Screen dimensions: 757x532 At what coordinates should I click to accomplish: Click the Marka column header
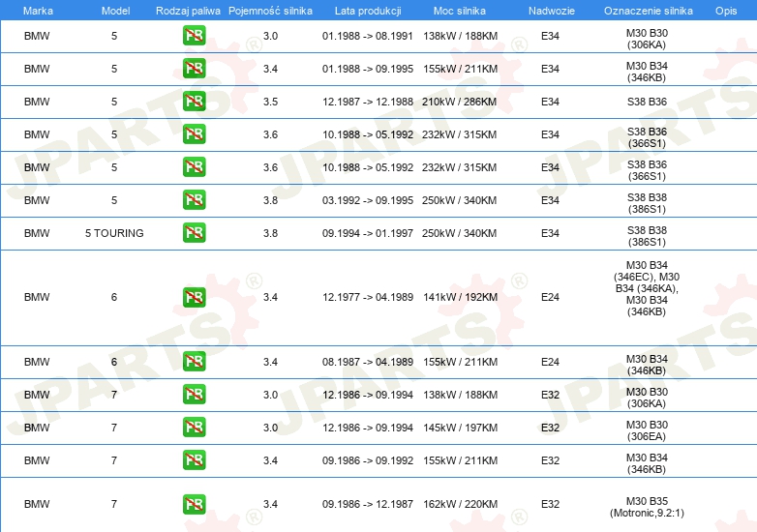[38, 11]
